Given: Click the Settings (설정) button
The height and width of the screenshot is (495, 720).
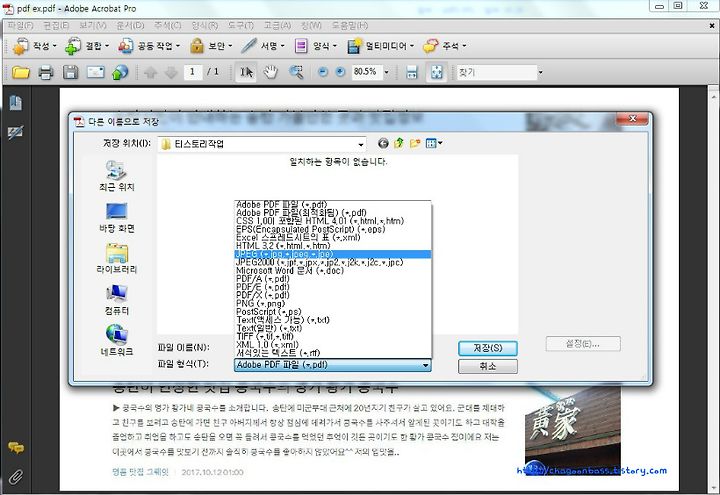Looking at the screenshot, I should pos(583,343).
